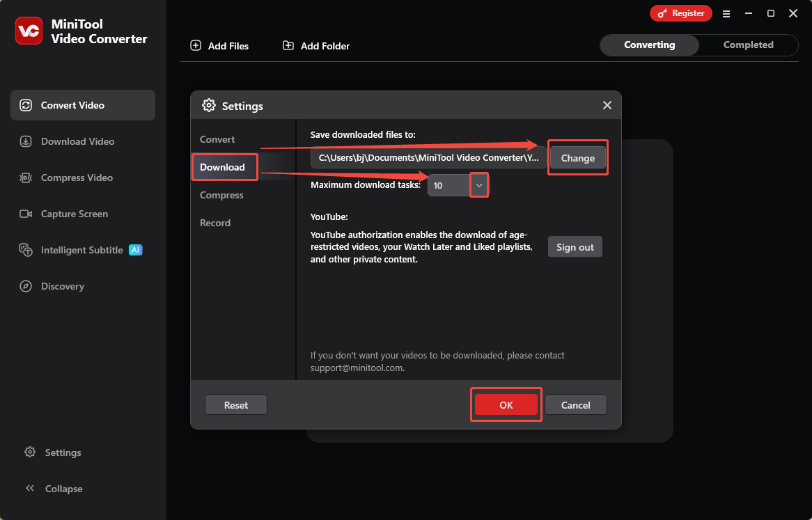
Task: Select the Convert Video sidebar icon
Action: [25, 104]
